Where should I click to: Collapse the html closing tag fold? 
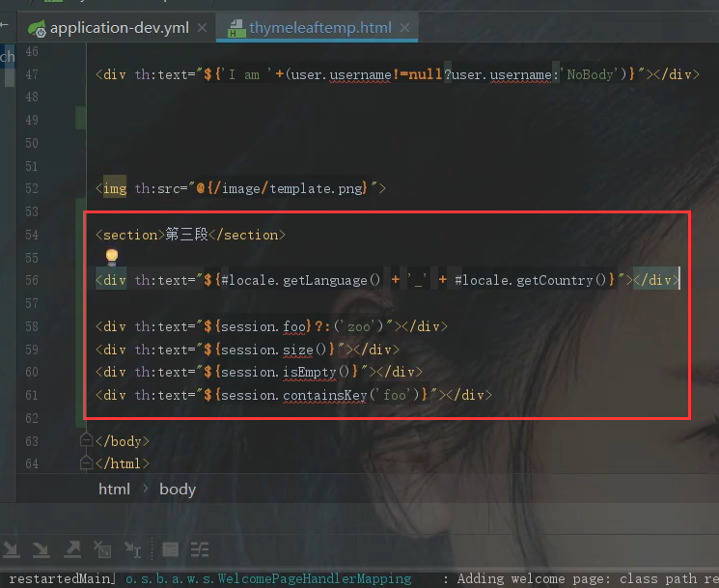[86, 462]
